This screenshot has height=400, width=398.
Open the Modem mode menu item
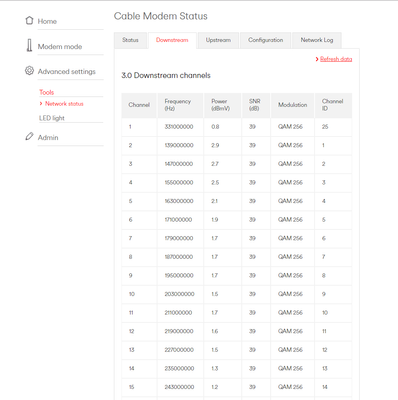[x=60, y=47]
